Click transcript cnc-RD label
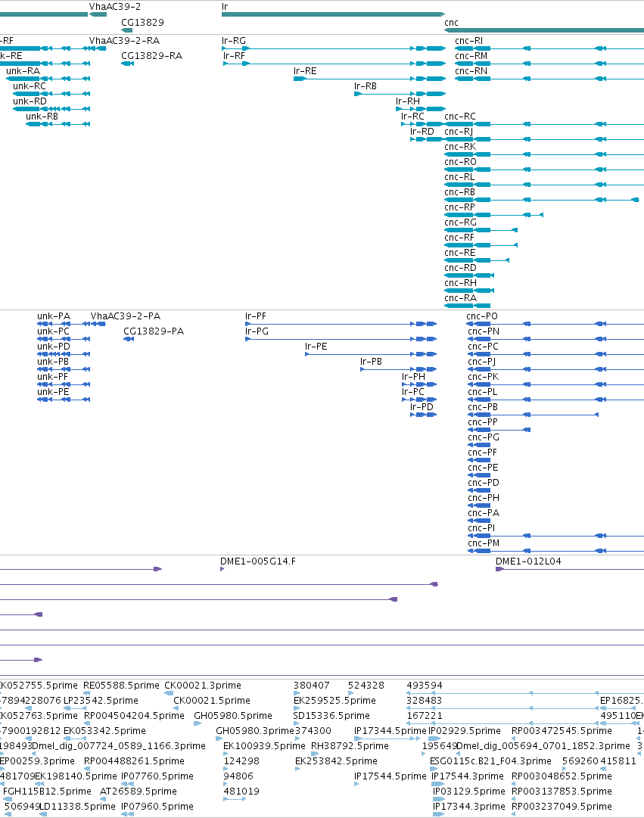 tap(460, 268)
